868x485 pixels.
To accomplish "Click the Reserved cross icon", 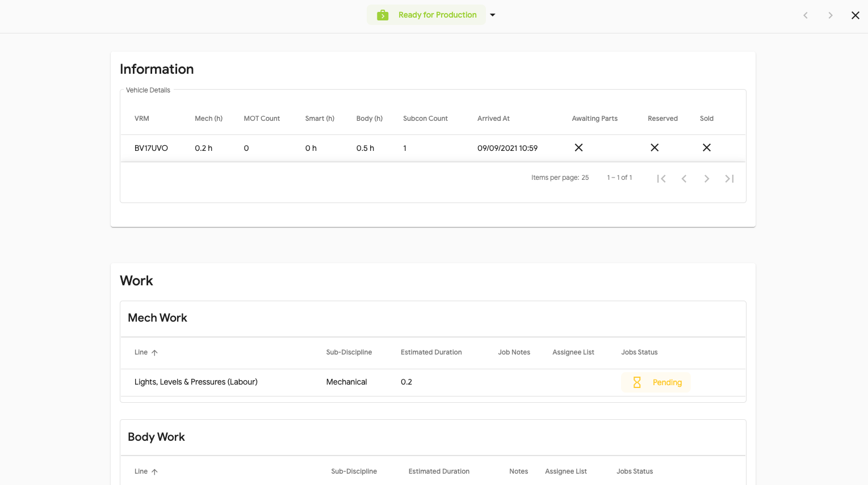I will (655, 147).
